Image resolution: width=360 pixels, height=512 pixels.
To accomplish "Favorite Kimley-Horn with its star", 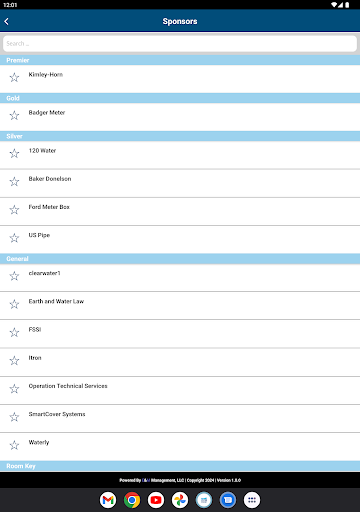I will (x=14, y=78).
